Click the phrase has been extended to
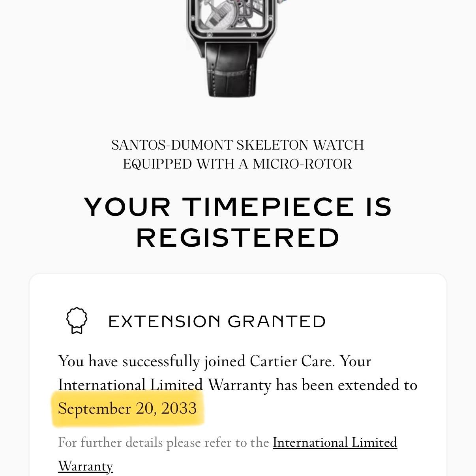 pyautogui.click(x=347, y=385)
